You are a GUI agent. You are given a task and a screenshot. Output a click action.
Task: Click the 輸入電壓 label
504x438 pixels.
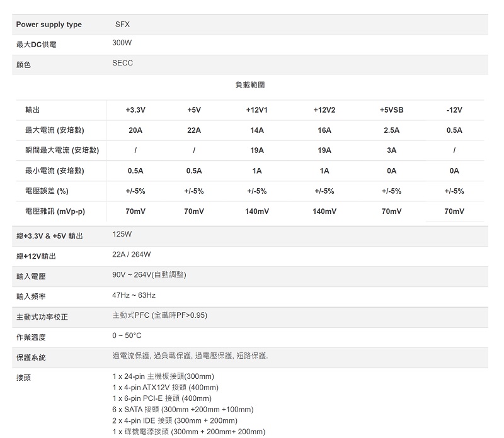(31, 276)
